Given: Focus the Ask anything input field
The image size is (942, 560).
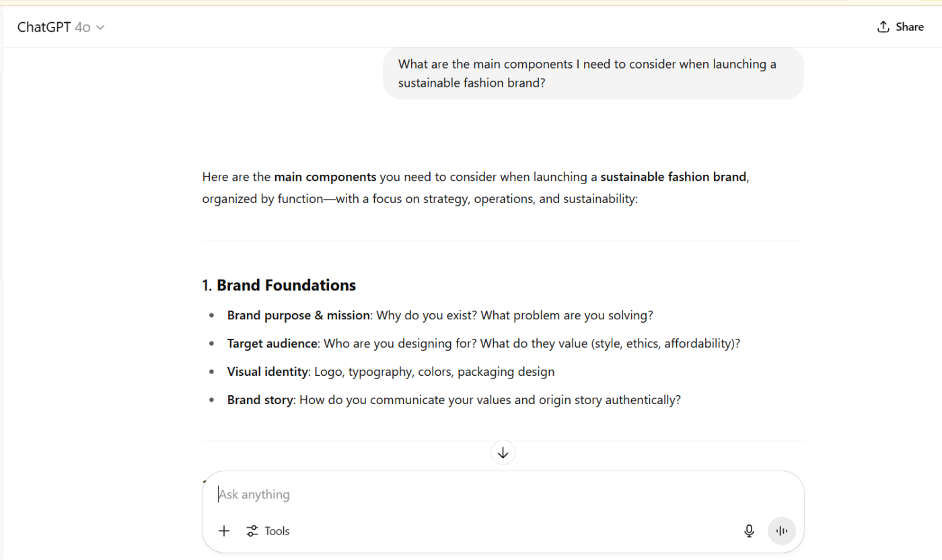Looking at the screenshot, I should pos(404,494).
